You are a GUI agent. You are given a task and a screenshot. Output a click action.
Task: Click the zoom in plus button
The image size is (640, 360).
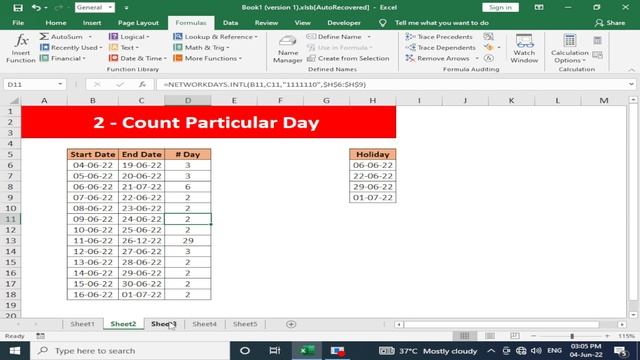pyautogui.click(x=607, y=336)
